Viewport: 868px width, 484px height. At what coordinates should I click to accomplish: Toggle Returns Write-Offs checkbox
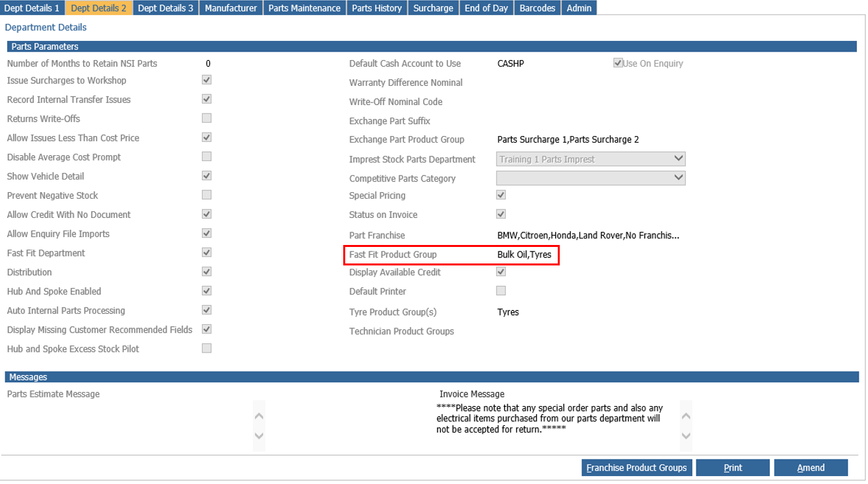[x=207, y=119]
